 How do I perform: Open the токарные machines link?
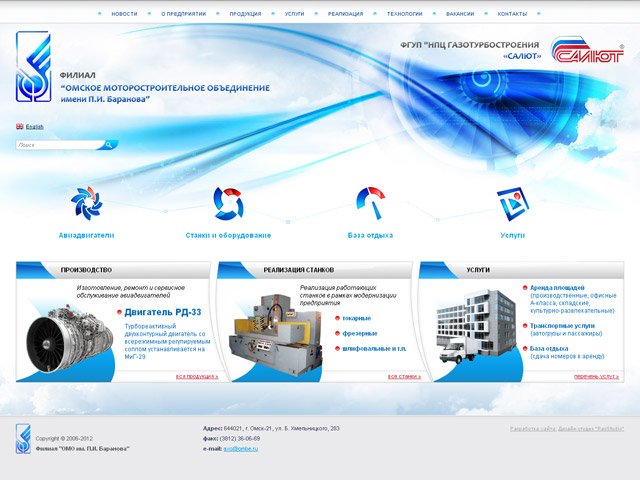click(357, 318)
